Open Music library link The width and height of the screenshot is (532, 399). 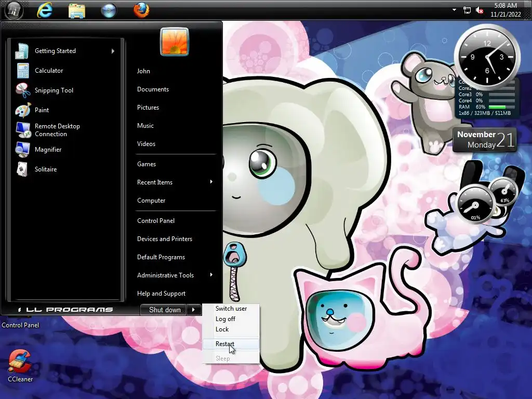145,126
